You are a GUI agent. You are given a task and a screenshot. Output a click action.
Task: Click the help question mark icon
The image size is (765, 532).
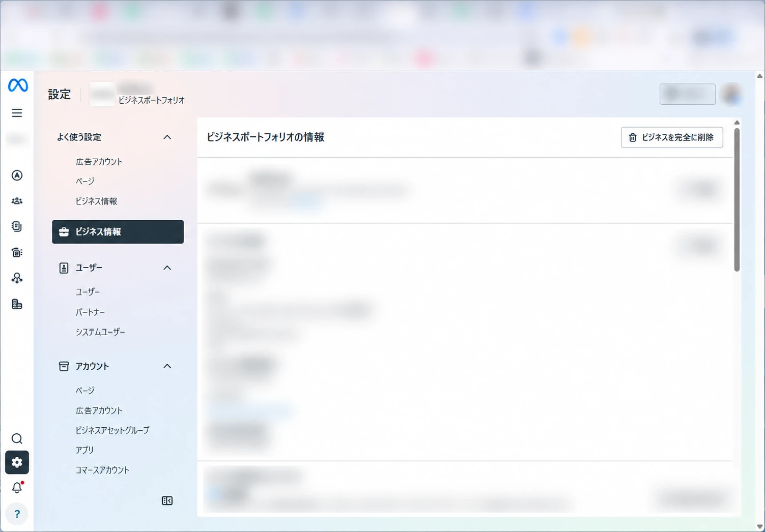tap(17, 514)
